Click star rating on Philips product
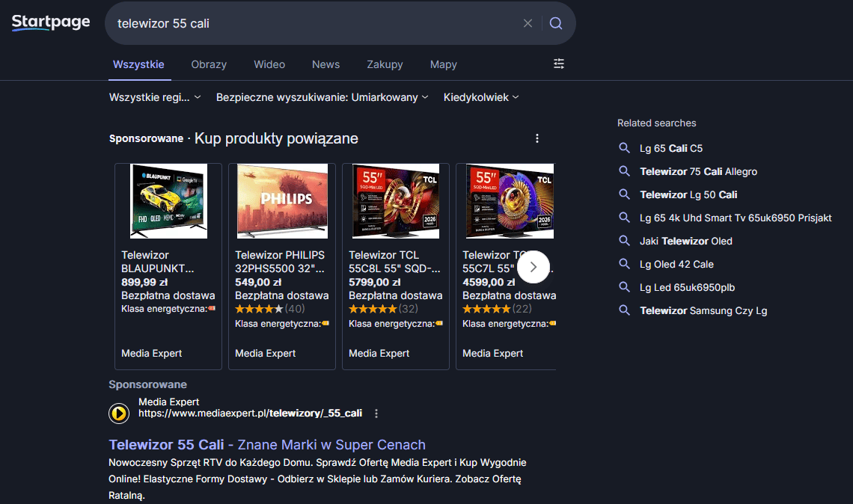Image resolution: width=853 pixels, height=504 pixels. coord(259,309)
